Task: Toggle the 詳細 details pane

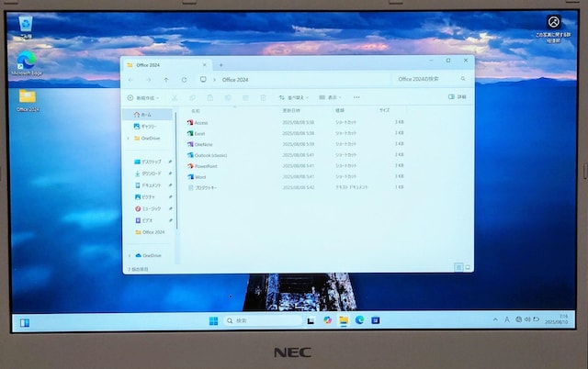Action: point(458,96)
